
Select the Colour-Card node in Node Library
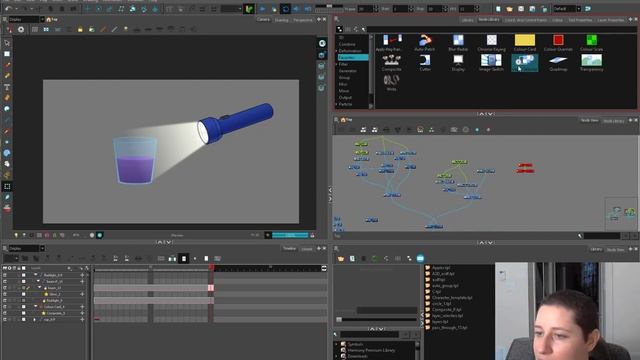(525, 43)
